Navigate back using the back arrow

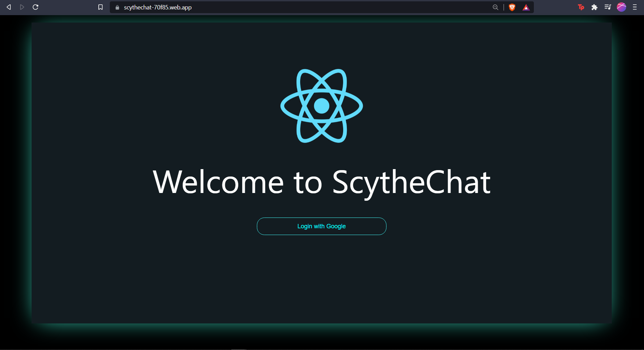(x=8, y=7)
